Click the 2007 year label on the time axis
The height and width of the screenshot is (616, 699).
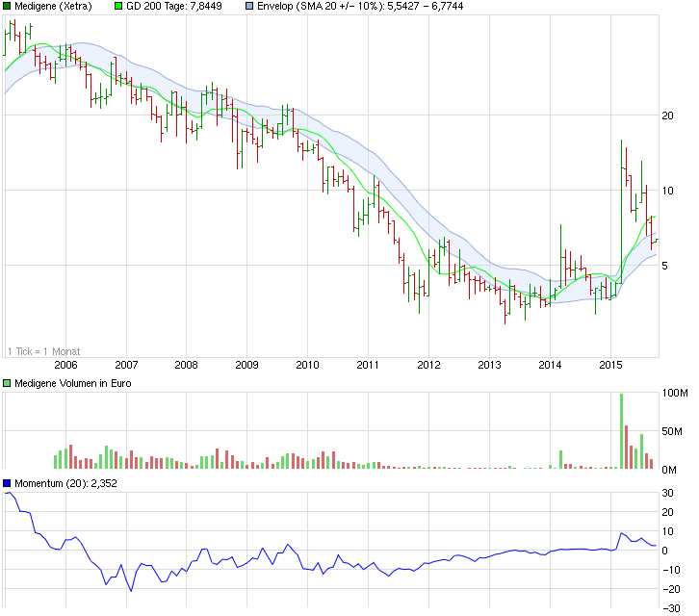point(126,365)
